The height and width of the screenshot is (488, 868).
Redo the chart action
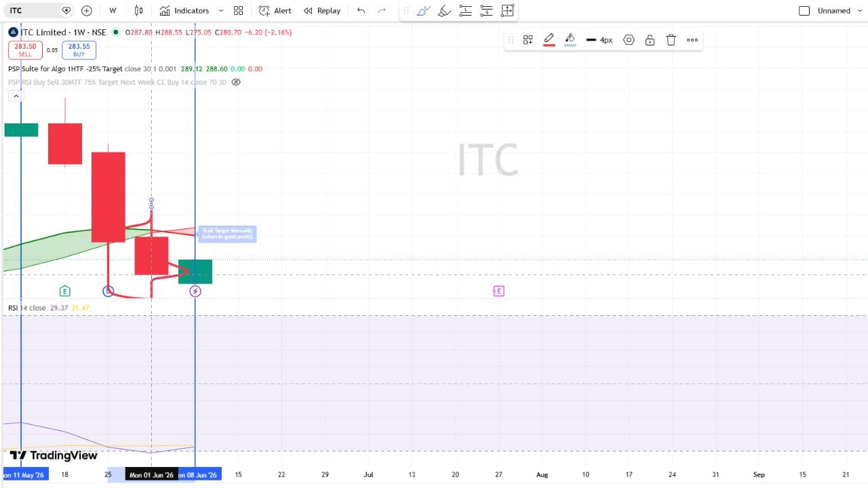pos(382,11)
